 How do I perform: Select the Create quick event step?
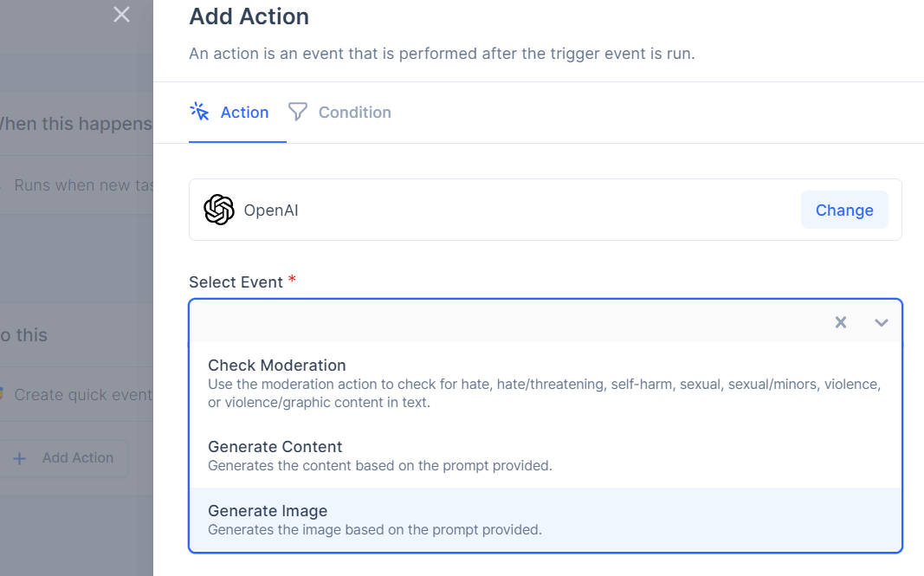click(76, 394)
